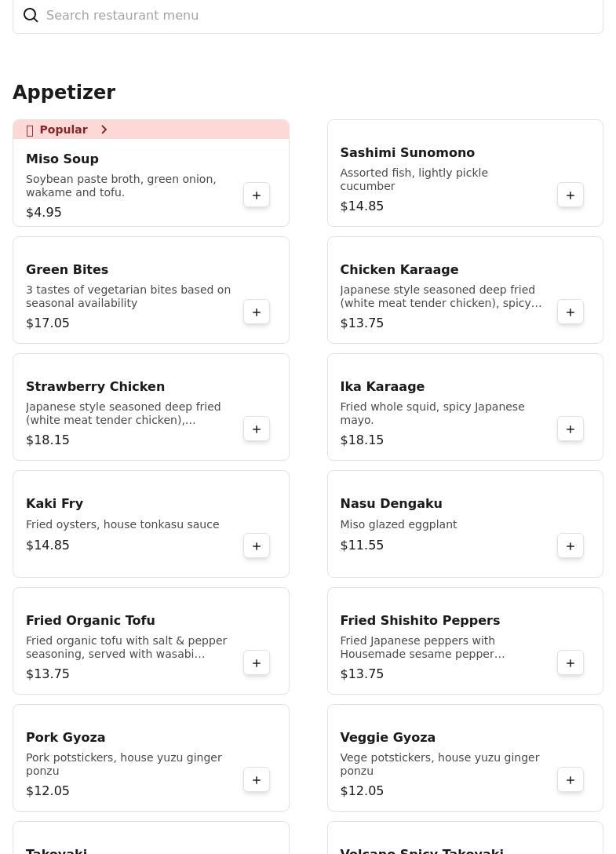Add Nasu Dengaku to the order
This screenshot has height=854, width=616.
[570, 546]
